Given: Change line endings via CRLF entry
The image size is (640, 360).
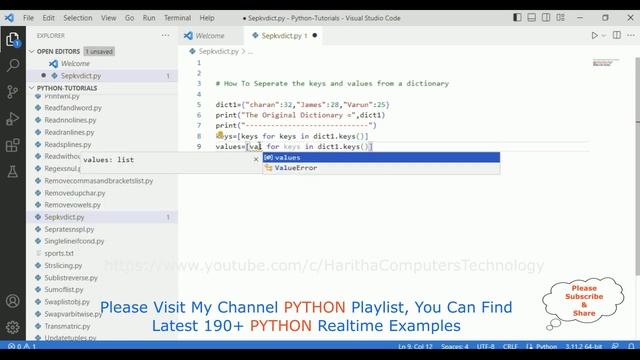Looking at the screenshot, I should [x=510, y=347].
